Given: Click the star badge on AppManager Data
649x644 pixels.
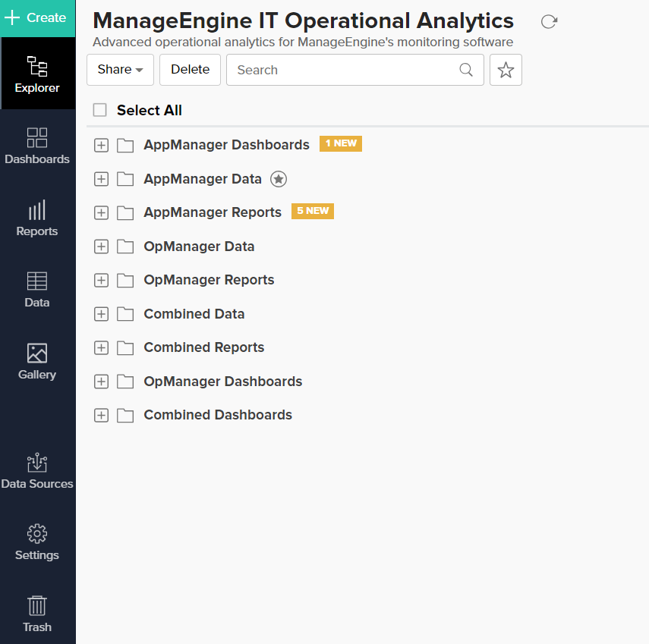Looking at the screenshot, I should tap(279, 179).
